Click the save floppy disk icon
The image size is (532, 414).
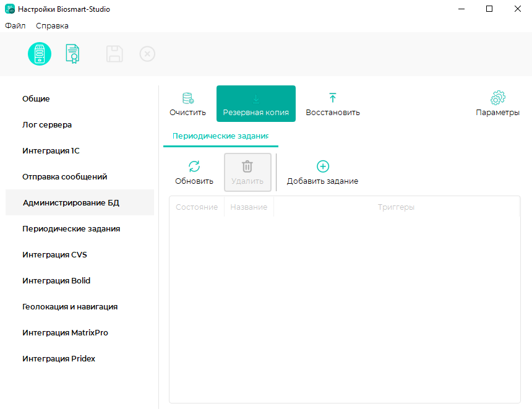pyautogui.click(x=114, y=54)
